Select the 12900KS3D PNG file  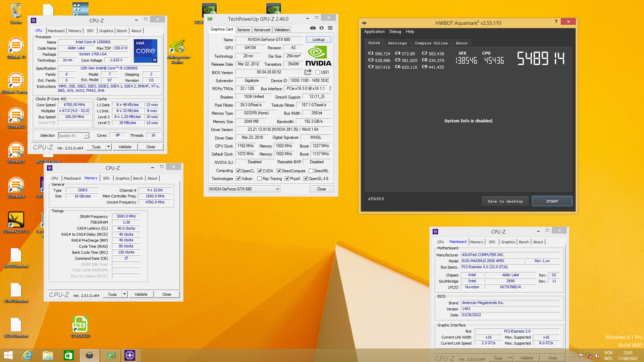tap(80, 327)
